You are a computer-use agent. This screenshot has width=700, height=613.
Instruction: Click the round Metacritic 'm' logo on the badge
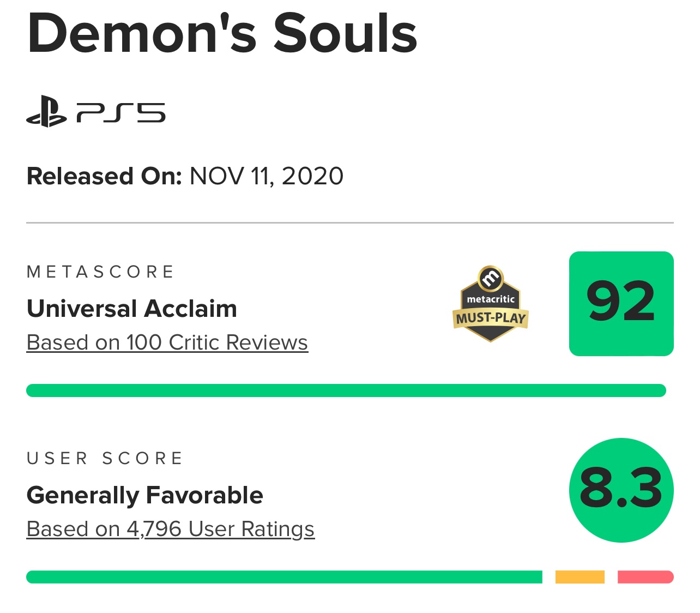(x=491, y=279)
